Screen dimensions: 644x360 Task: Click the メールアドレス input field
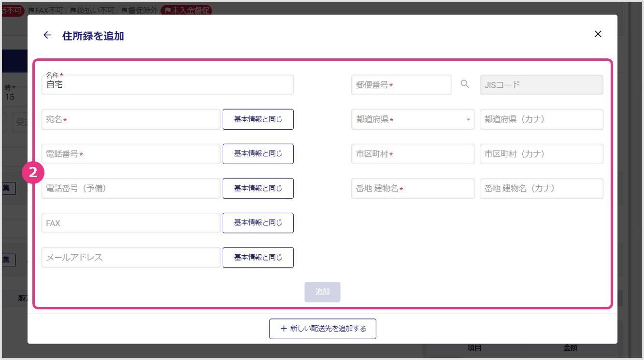[131, 258]
